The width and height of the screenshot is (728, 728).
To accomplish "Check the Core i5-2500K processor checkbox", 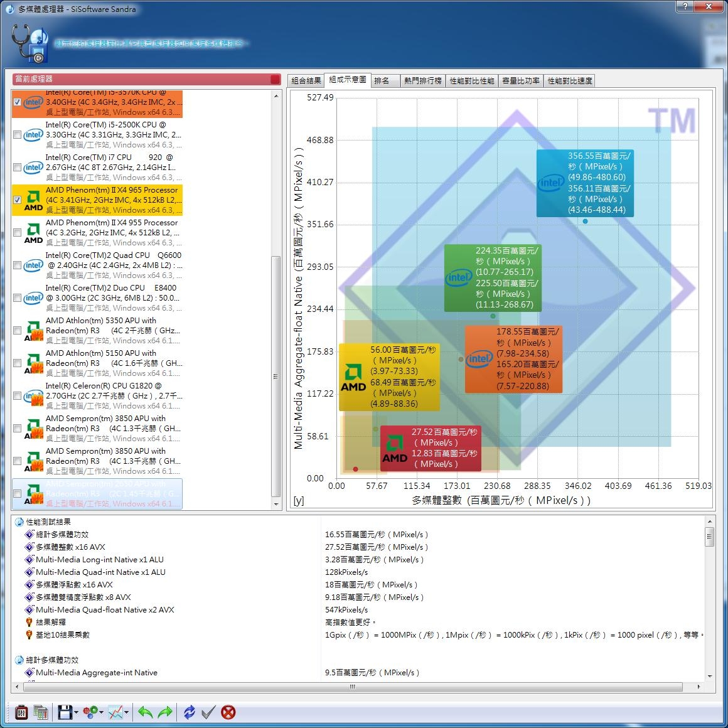I will coord(17,135).
